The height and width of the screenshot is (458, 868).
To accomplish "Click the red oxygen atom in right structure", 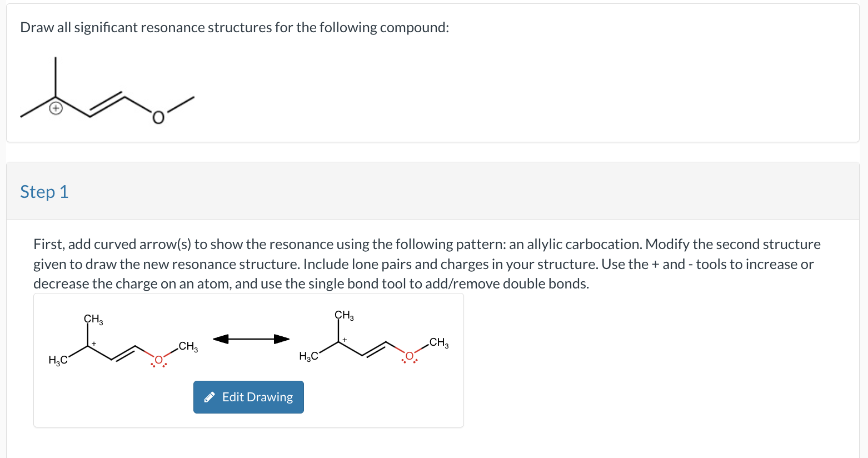I will click(408, 355).
